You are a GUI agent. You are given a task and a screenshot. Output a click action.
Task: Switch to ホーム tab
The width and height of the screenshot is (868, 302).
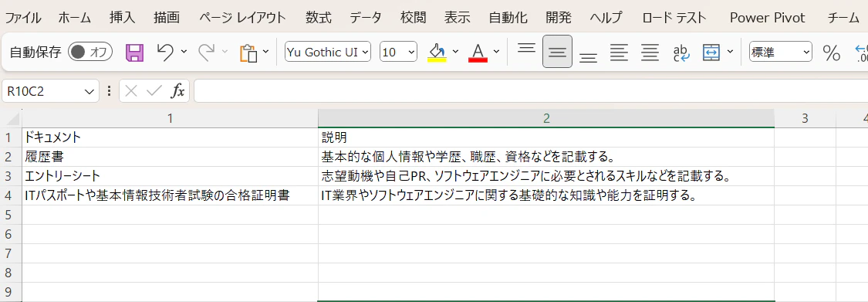point(75,18)
